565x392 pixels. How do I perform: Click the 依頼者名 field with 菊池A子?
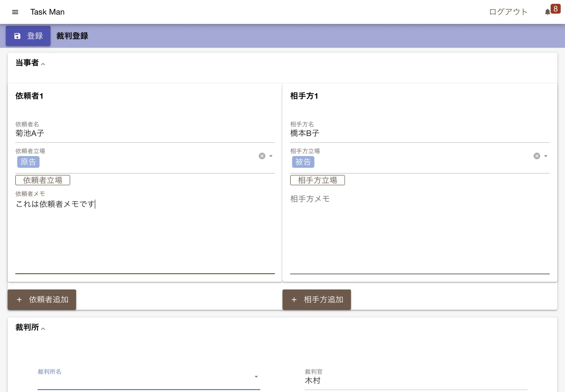tap(145, 133)
